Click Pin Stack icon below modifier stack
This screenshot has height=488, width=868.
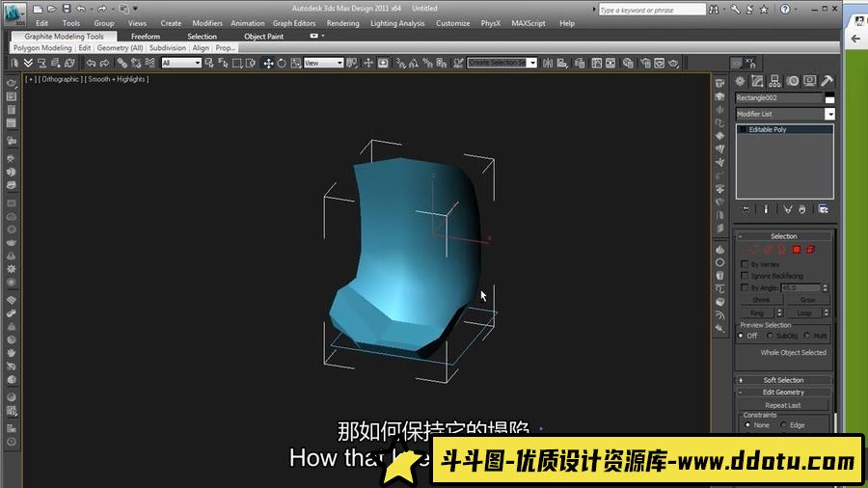(746, 209)
